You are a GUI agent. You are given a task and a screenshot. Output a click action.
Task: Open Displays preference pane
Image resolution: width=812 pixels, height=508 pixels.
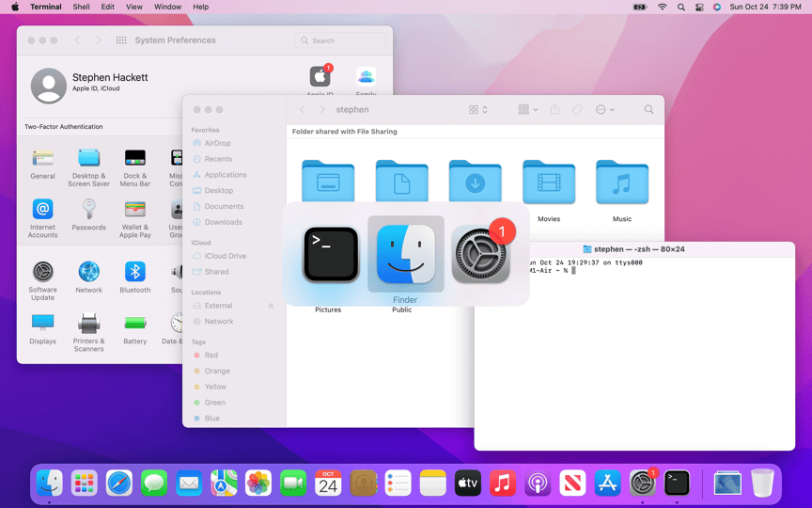42,328
